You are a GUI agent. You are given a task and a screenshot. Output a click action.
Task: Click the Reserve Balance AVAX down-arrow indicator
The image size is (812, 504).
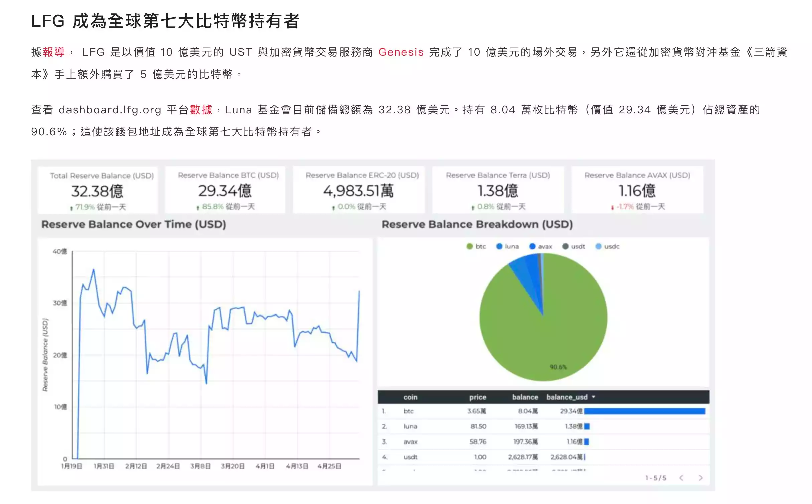612,208
